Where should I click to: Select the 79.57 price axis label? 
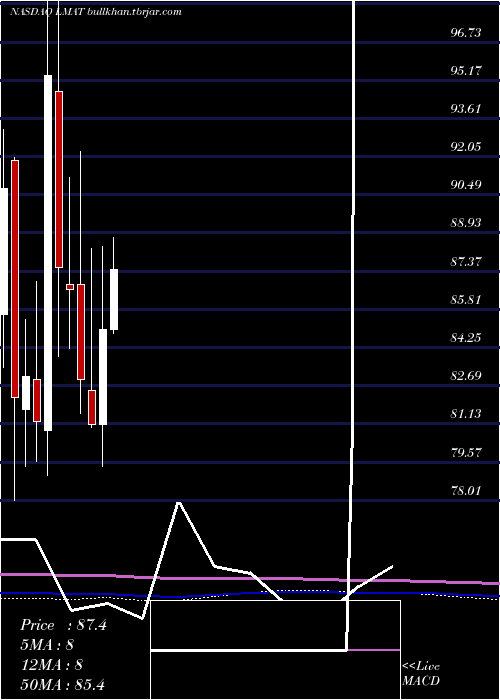click(x=466, y=452)
